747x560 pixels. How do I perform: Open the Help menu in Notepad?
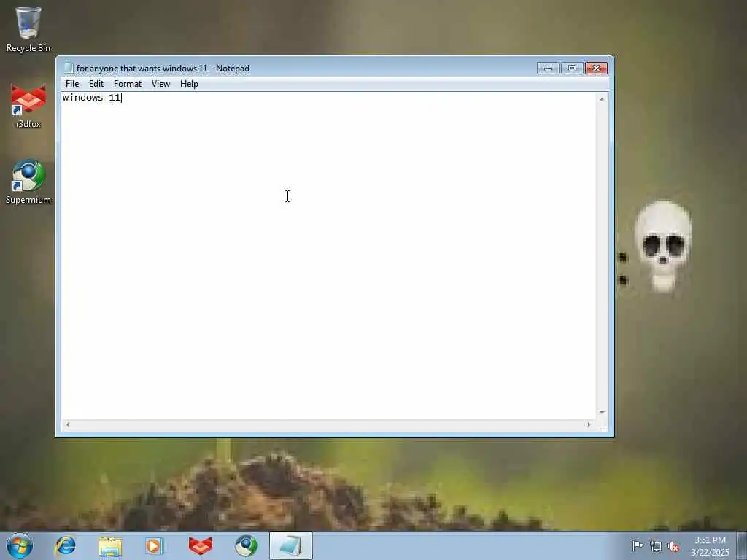click(x=189, y=84)
